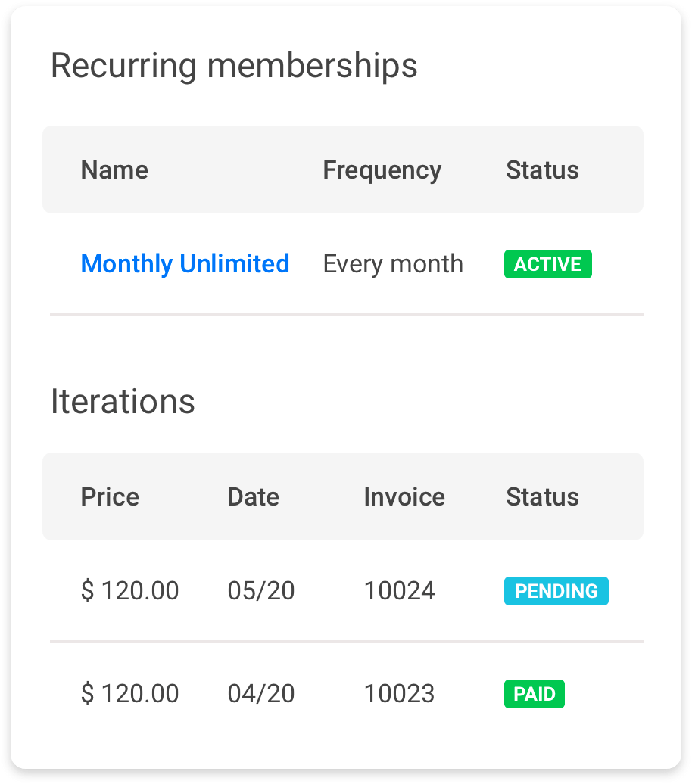Open the Monthly Unlimited membership link
This screenshot has height=784, width=692.
point(185,263)
